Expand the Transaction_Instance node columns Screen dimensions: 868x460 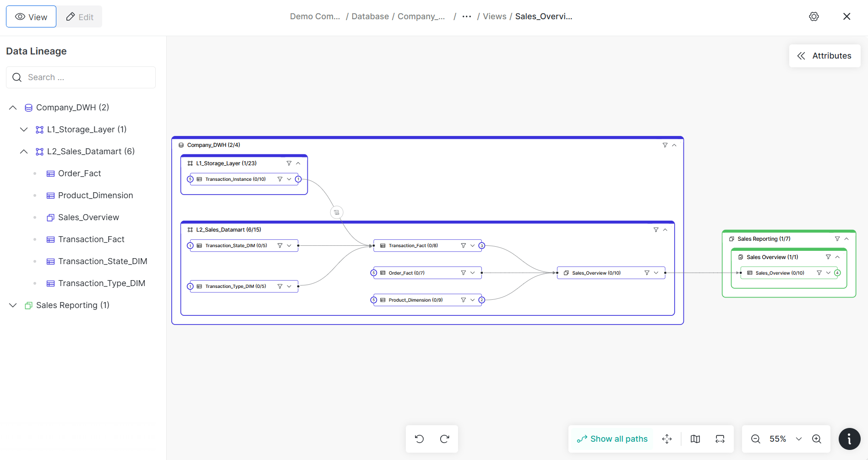(x=289, y=179)
